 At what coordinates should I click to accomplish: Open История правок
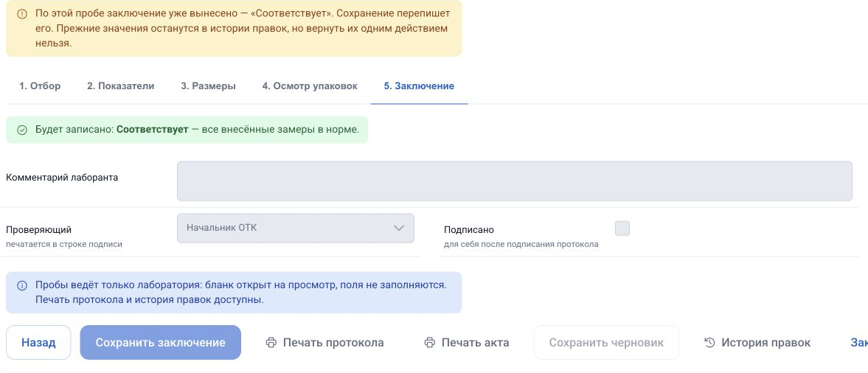pos(757,343)
